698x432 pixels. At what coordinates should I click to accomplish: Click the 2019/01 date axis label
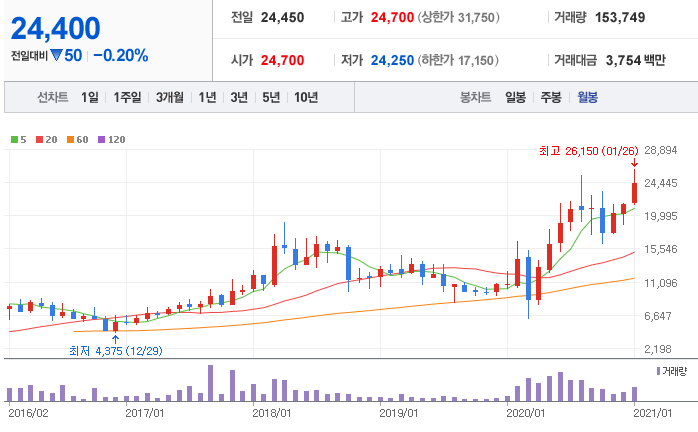[399, 413]
